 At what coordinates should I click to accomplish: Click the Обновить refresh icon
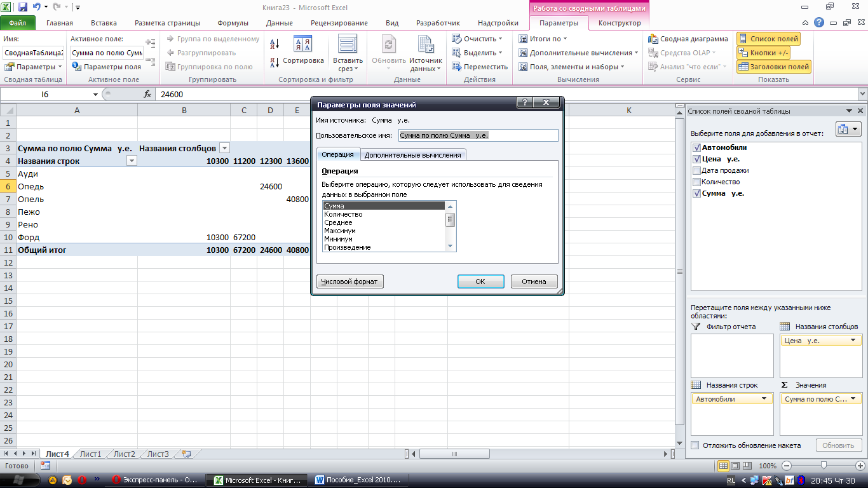[x=388, y=53]
